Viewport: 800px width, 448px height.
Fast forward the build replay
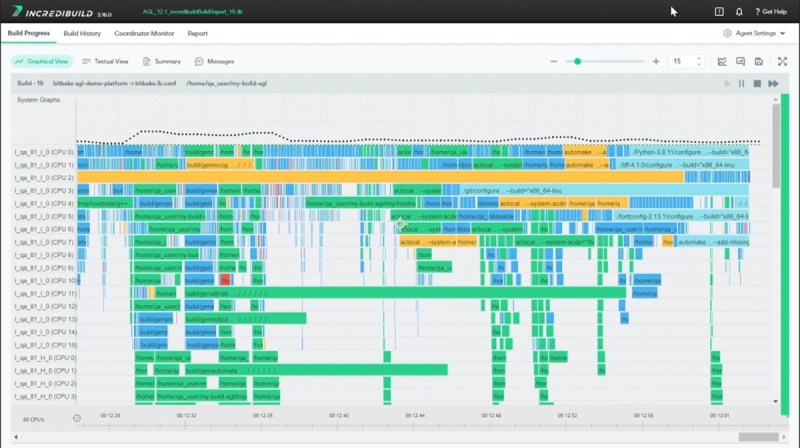773,84
